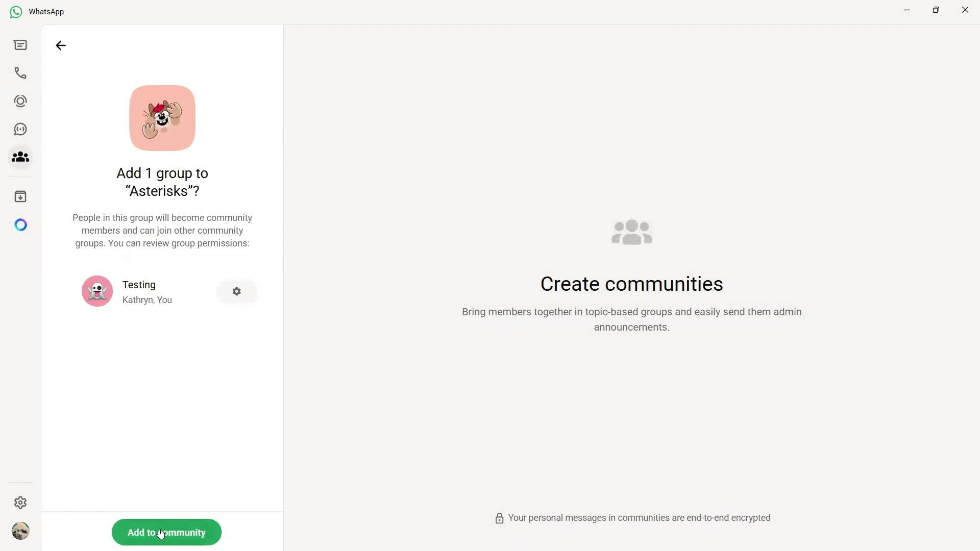
Task: Click the Testing group profile picture
Action: (97, 291)
